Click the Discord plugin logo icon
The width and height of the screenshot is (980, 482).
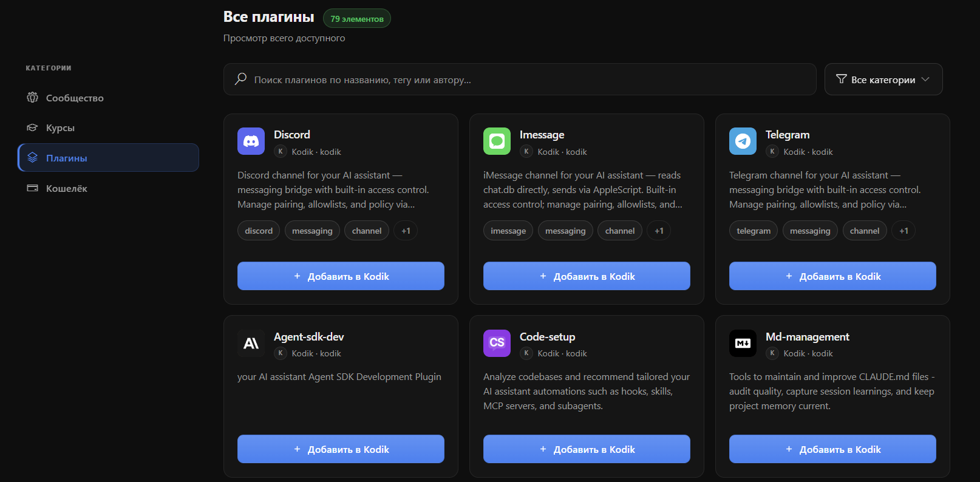pyautogui.click(x=251, y=141)
